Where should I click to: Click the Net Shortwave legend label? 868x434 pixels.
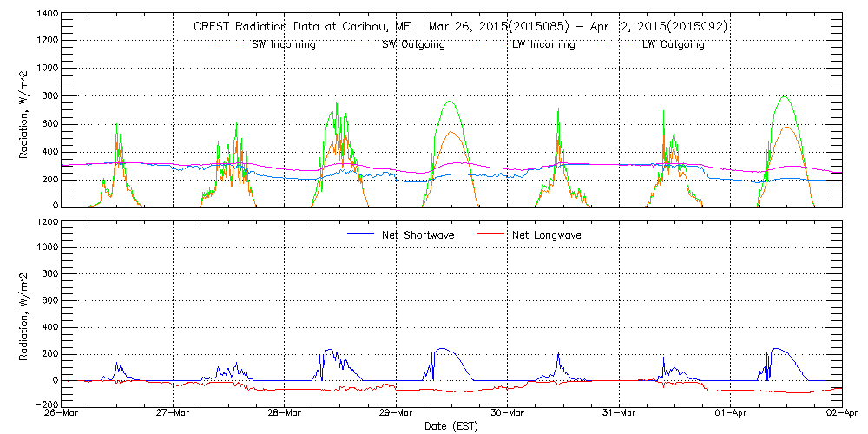(419, 235)
